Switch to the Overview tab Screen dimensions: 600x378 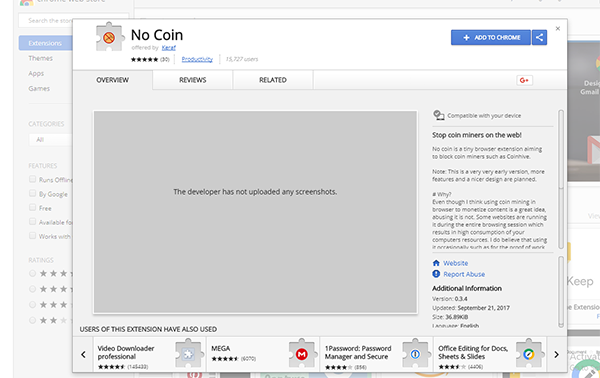112,80
